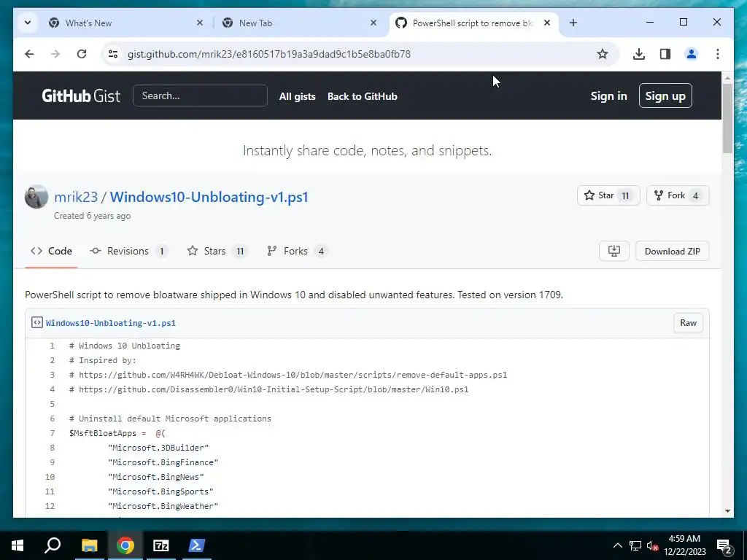Screen dimensions: 747x560
Task: Reload the gist page
Action: tap(82, 54)
